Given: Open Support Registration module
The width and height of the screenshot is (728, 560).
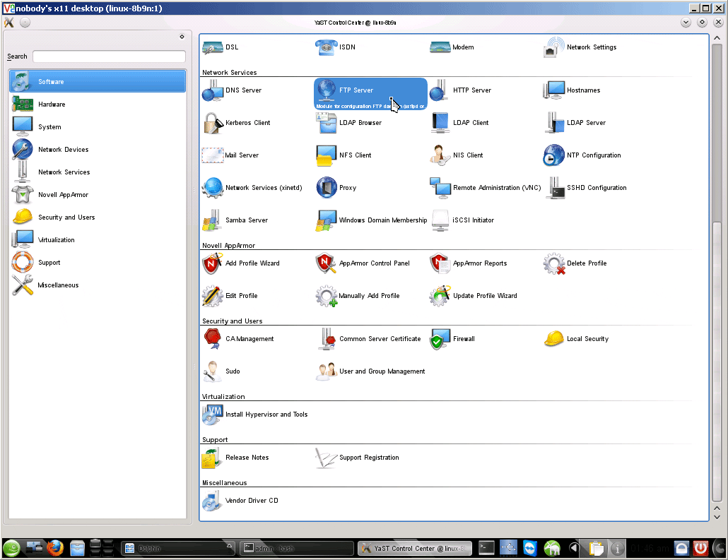Looking at the screenshot, I should tap(358, 458).
